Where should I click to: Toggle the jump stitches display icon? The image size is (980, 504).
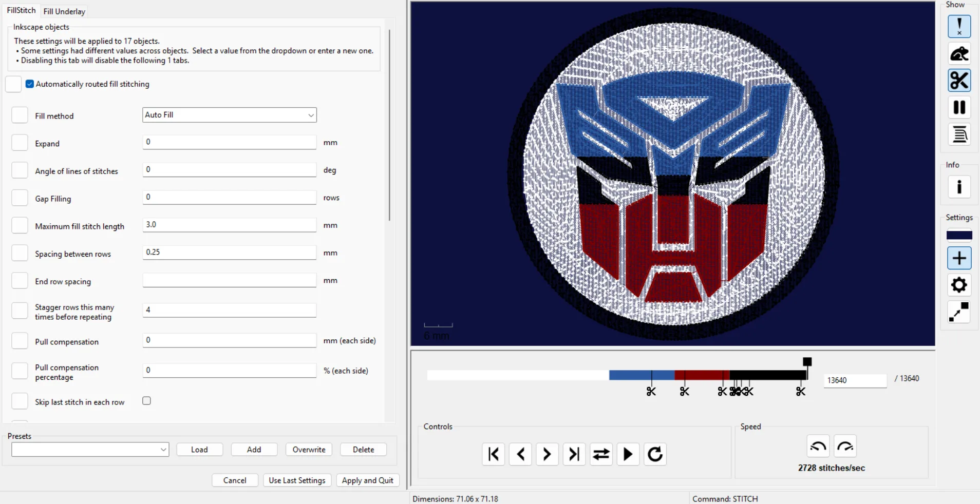pos(959,53)
